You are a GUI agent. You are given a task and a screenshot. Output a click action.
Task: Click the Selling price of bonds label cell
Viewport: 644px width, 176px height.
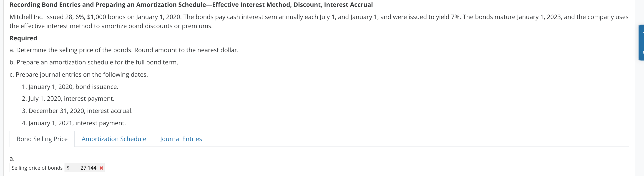coord(37,168)
